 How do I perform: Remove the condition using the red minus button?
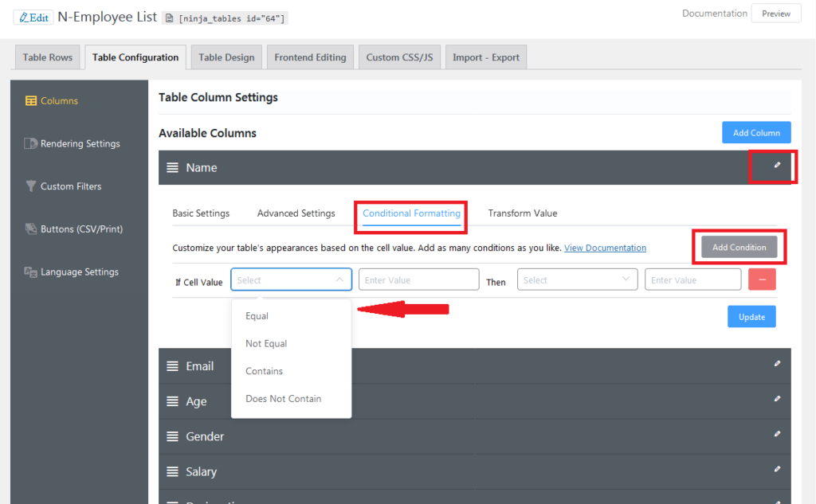tap(762, 279)
